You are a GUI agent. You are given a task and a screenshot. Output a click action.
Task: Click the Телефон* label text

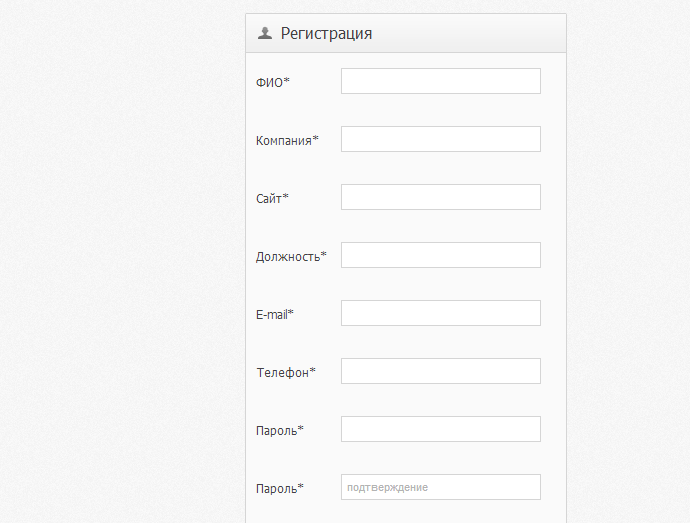pos(286,372)
